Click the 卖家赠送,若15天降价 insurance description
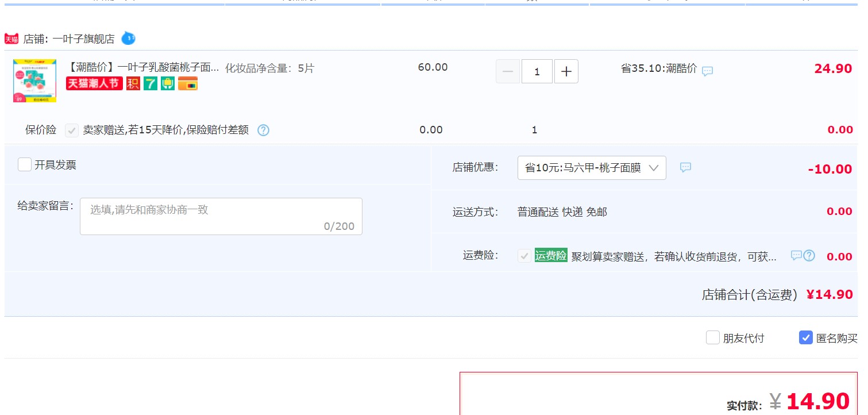 tap(166, 130)
